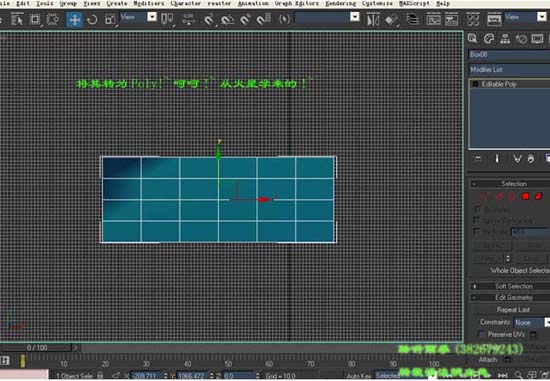Viewport: 550px width, 381px height.
Task: Enable the By Vertex checkbox
Action: tap(476, 210)
